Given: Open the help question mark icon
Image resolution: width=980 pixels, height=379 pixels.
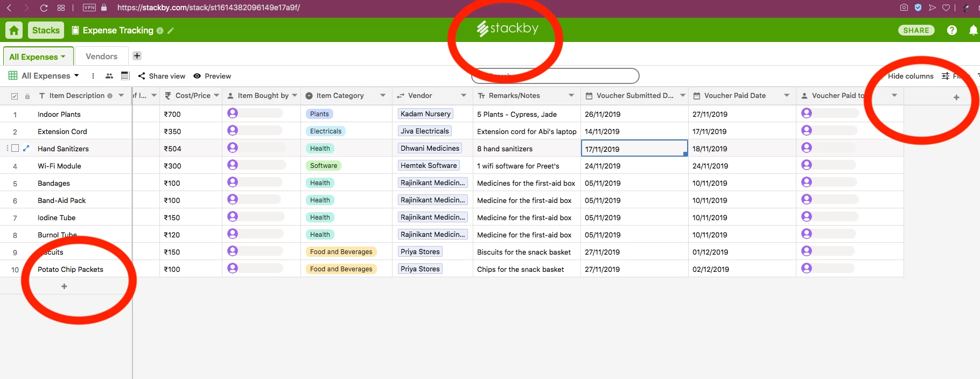Looking at the screenshot, I should pos(952,30).
